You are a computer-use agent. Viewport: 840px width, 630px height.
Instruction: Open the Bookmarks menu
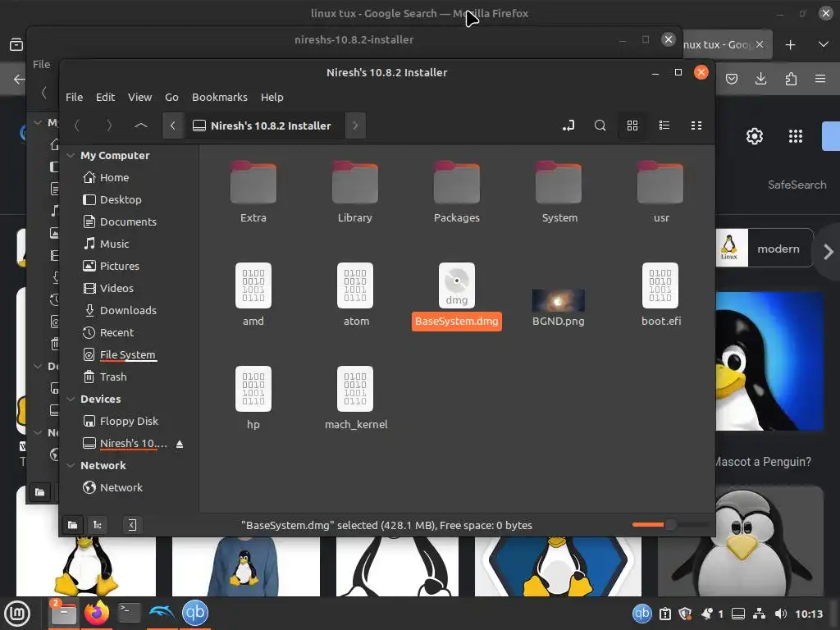pos(220,97)
